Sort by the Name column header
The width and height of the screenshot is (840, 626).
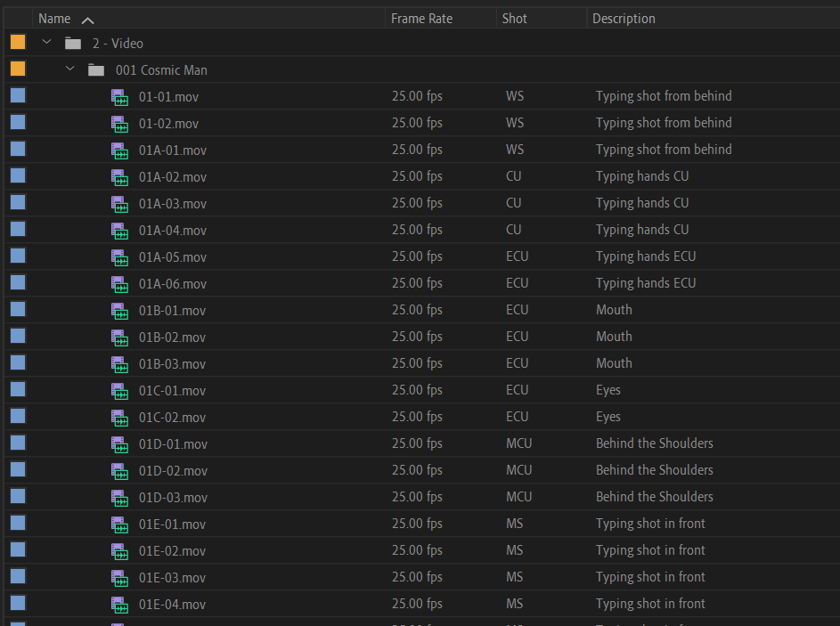(x=54, y=19)
